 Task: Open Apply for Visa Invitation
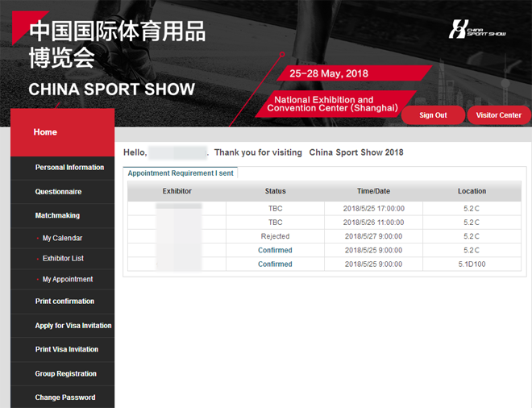[73, 326]
